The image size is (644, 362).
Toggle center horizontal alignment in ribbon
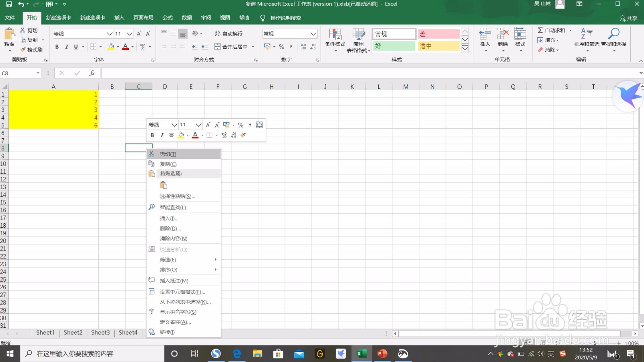coord(173,47)
